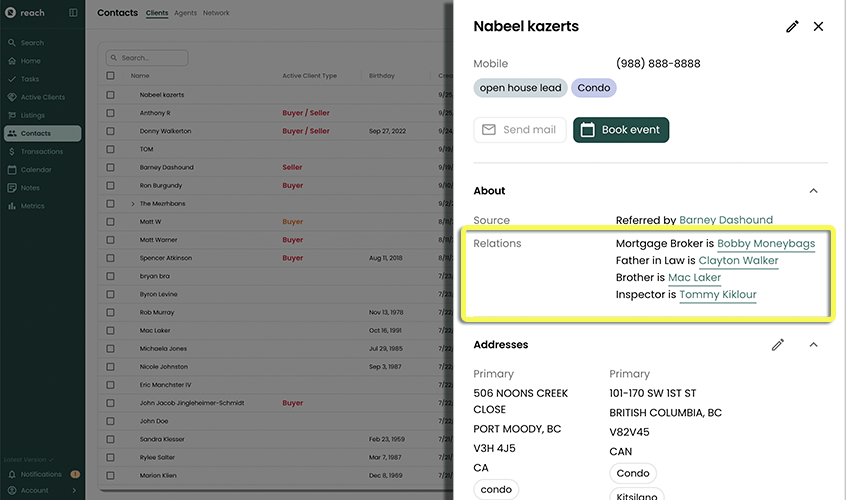Collapse the Addresses section chevron
Image resolution: width=846 pixels, height=500 pixels.
click(x=813, y=345)
